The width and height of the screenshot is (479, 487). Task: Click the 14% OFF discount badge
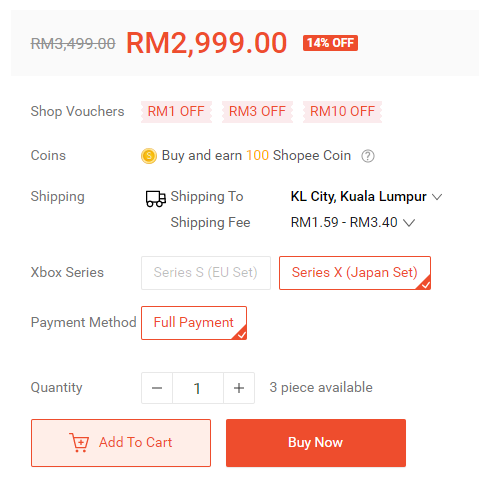[330, 43]
